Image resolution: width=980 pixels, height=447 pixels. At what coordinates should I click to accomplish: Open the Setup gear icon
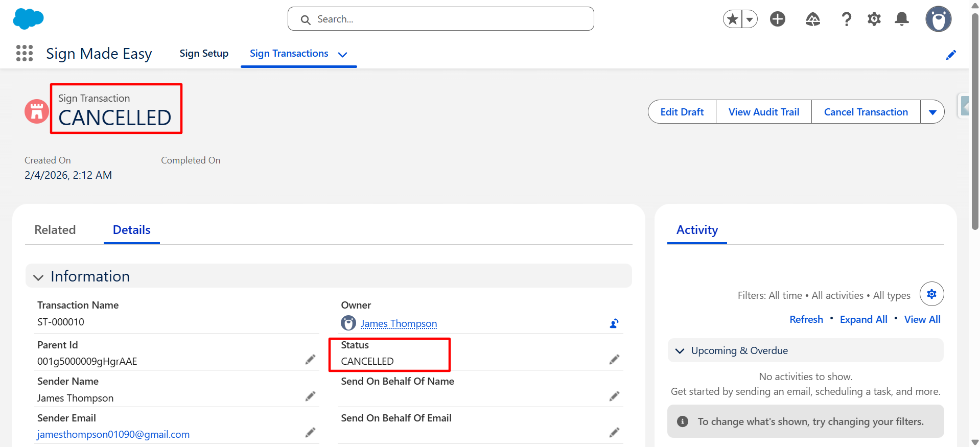click(x=874, y=19)
